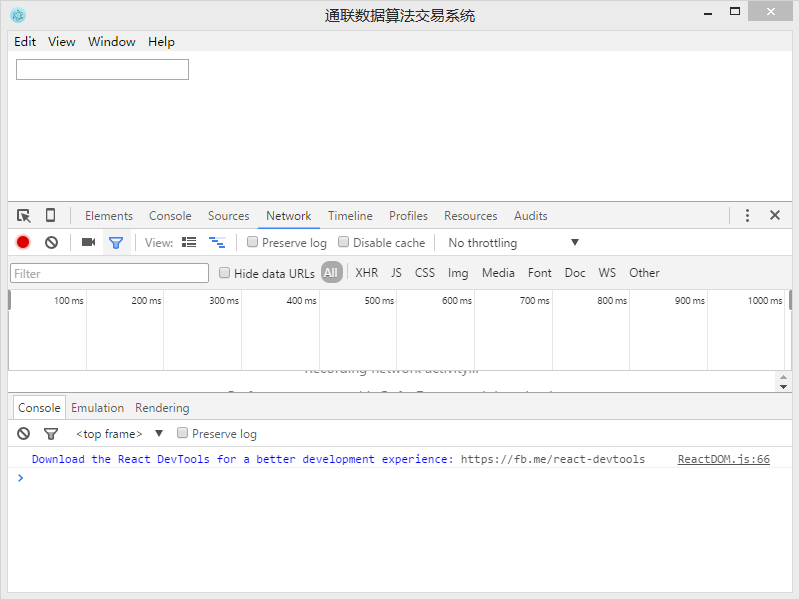
Task: Close the DevTools panel with X
Action: click(x=775, y=215)
